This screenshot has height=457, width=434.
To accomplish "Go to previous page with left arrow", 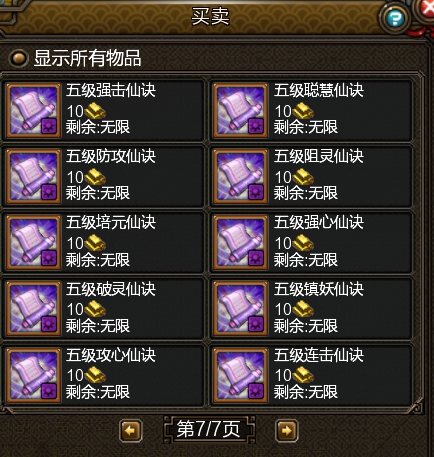I will tap(131, 431).
